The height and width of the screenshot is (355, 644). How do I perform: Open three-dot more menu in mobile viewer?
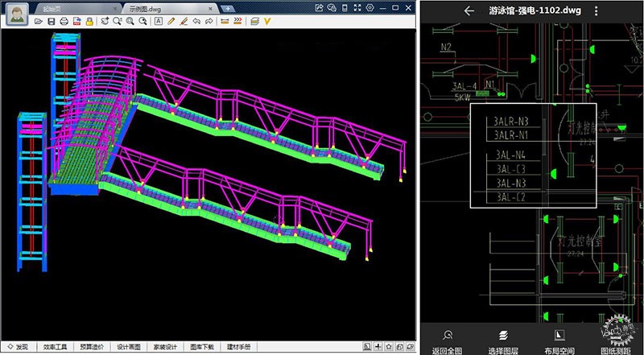[x=597, y=11]
